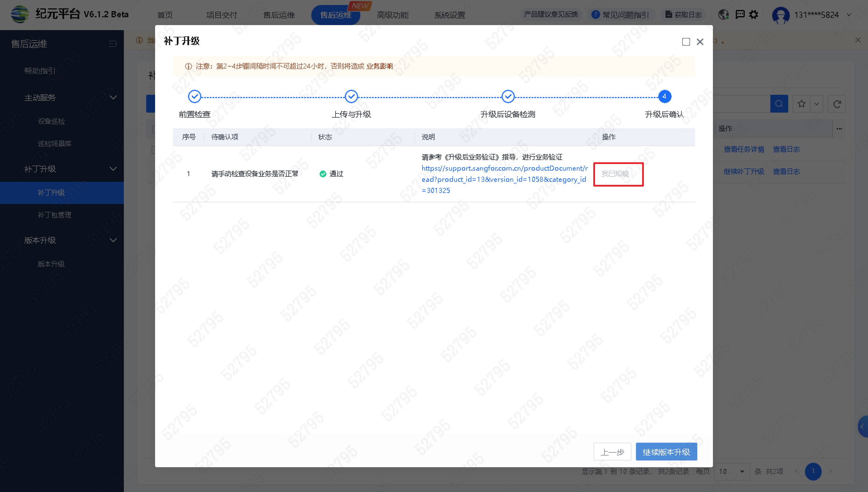
Task: Click the maximize square icon in dialog
Action: click(x=686, y=42)
